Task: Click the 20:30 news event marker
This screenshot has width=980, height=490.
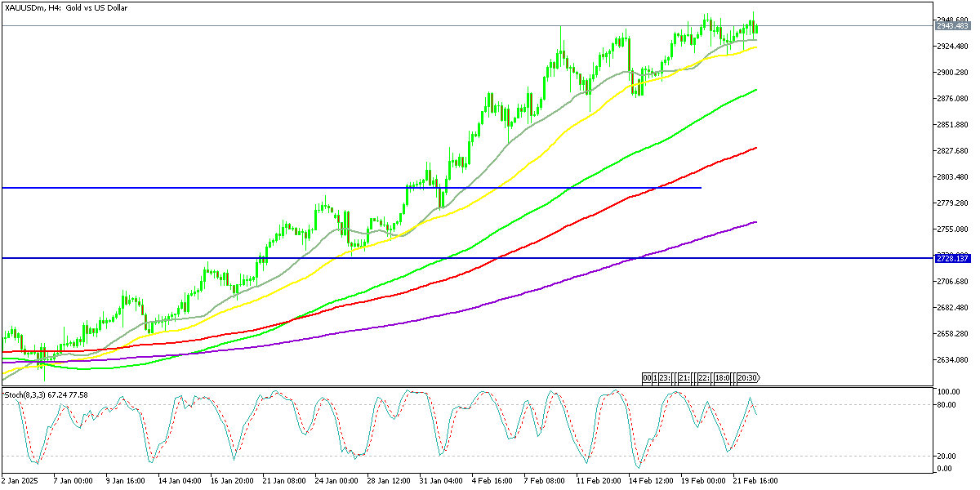Action: click(748, 378)
